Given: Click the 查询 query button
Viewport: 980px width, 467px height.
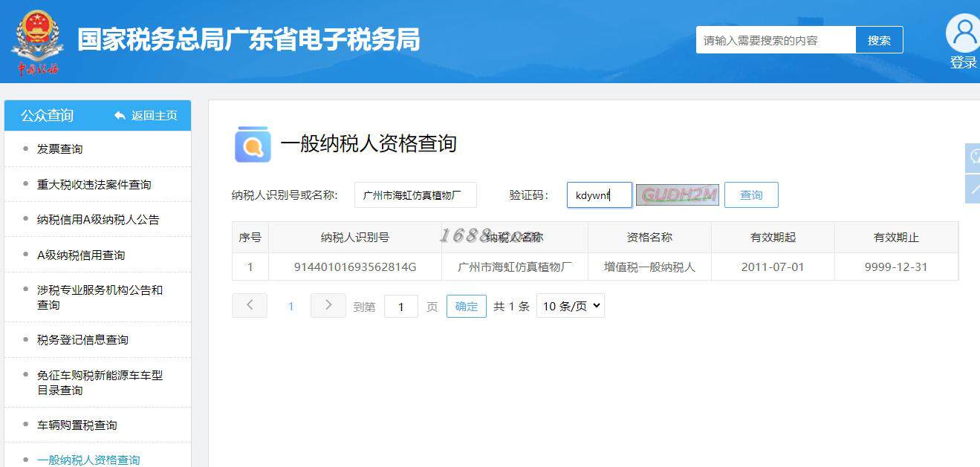Looking at the screenshot, I should click(x=751, y=195).
